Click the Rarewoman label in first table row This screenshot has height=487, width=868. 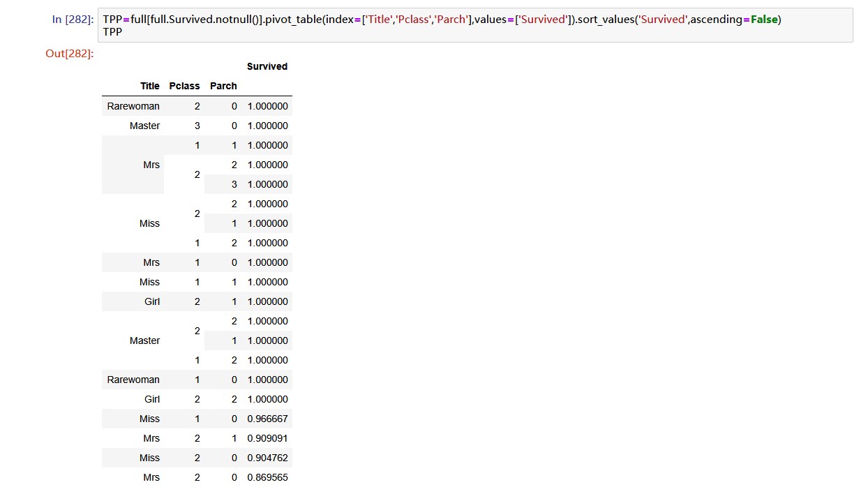(x=133, y=106)
